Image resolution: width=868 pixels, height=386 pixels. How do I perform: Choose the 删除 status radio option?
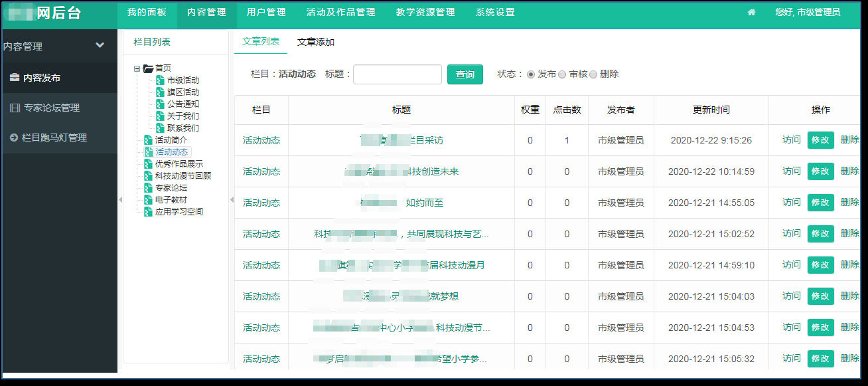[x=594, y=74]
